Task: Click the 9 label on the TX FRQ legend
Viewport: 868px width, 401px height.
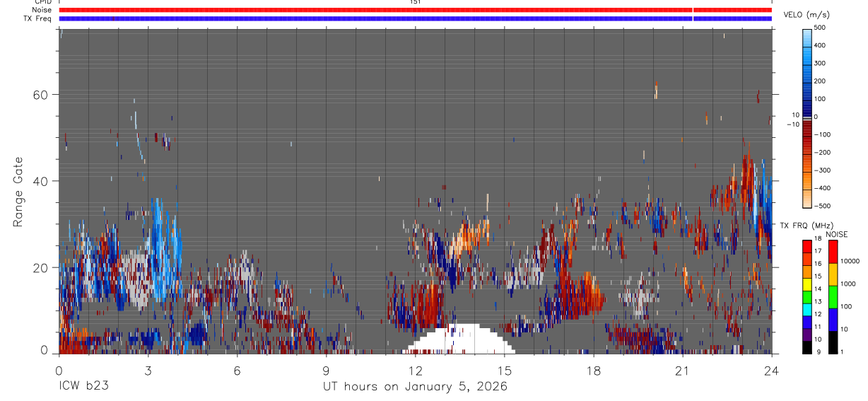Action: pyautogui.click(x=819, y=351)
